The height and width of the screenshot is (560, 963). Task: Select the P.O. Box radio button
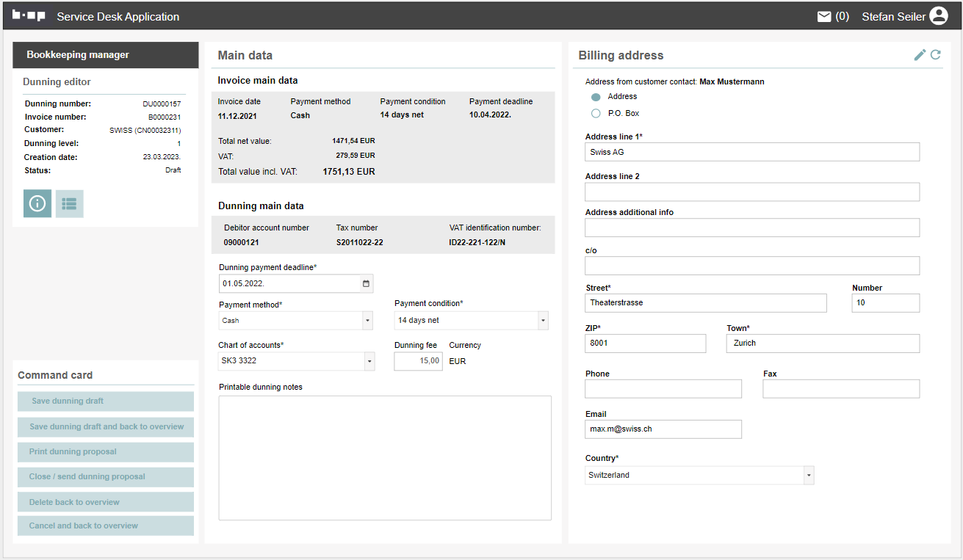pos(596,114)
